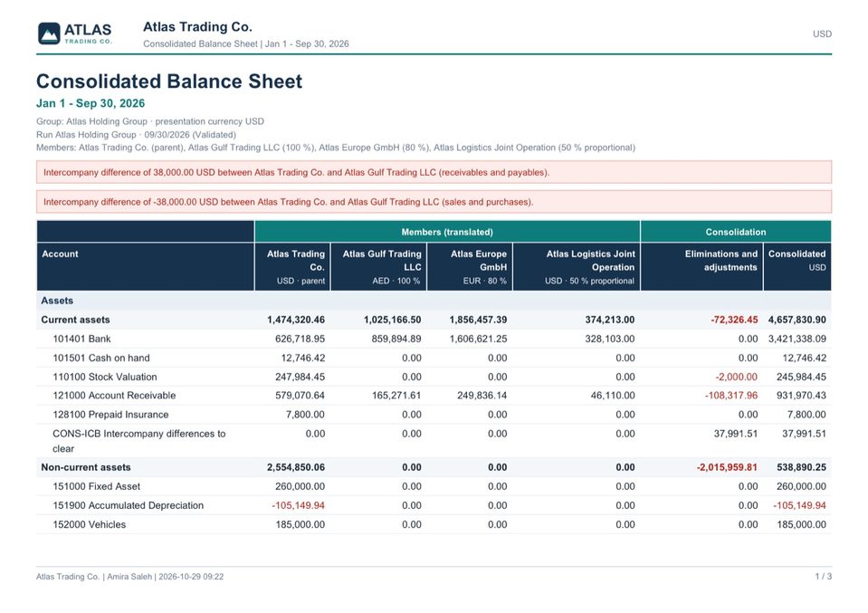
Task: Select the red -2,015,959.81 non-current elimination
Action: (x=727, y=467)
